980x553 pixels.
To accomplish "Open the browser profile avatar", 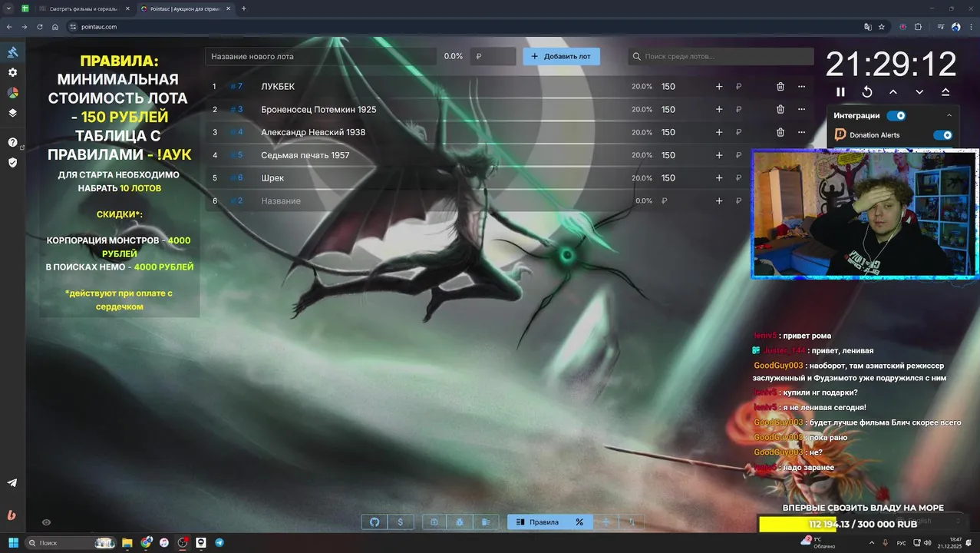I will (956, 27).
